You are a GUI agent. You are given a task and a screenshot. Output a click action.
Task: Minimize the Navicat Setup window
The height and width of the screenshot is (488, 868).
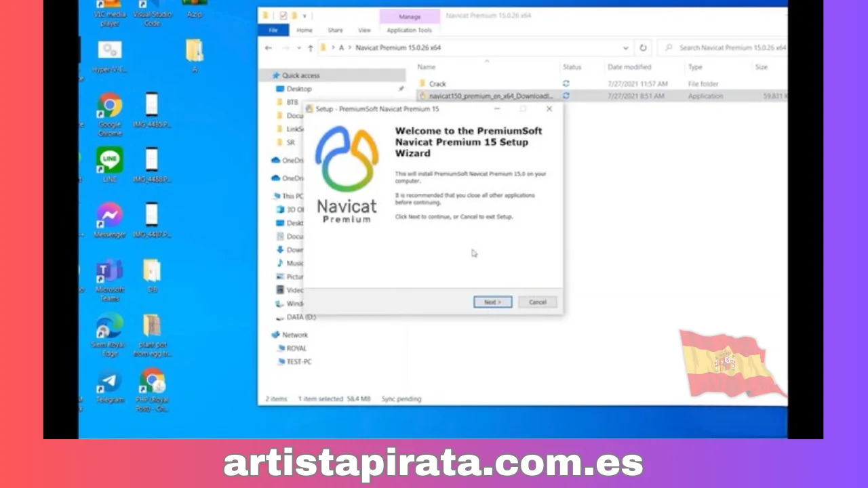(x=497, y=109)
